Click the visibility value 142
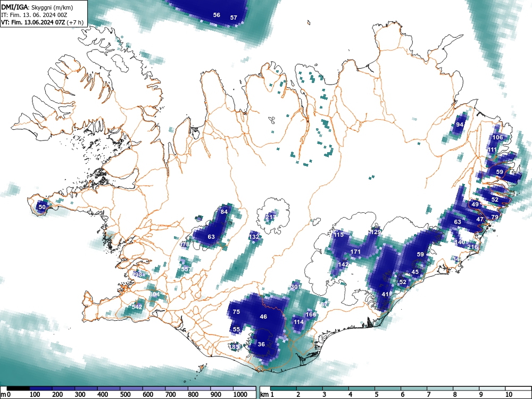This screenshot has height=399, width=532. (343, 264)
